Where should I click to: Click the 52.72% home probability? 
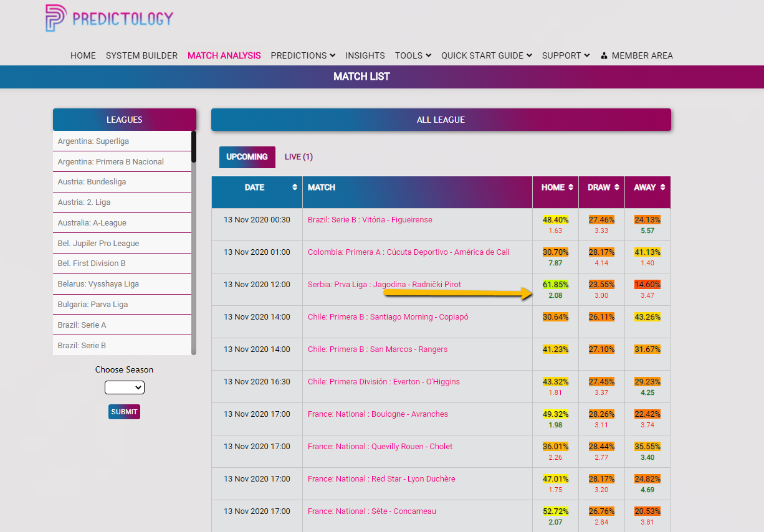pos(555,511)
